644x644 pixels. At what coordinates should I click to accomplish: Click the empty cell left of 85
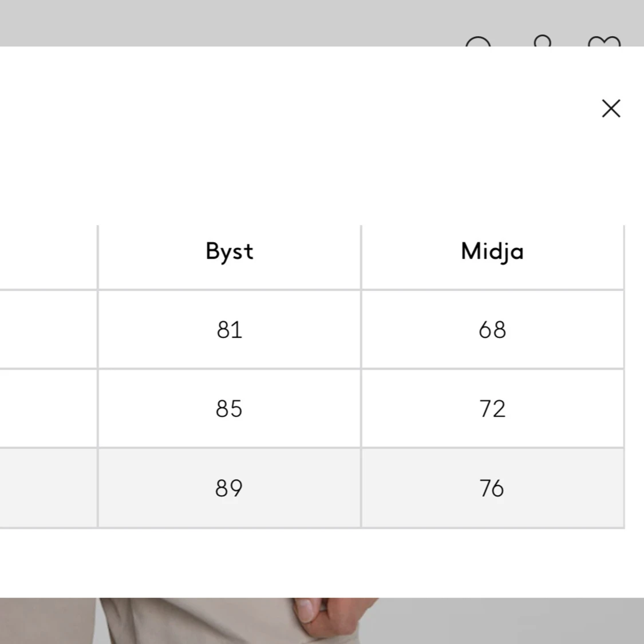tap(49, 409)
